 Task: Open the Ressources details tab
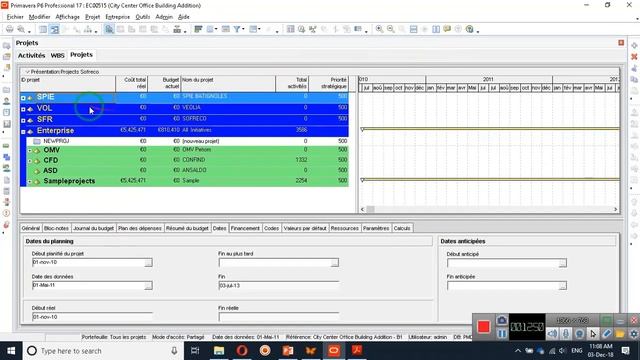[344, 228]
